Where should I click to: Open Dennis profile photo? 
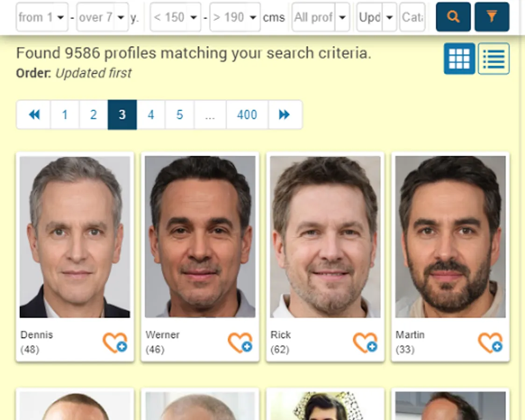pos(75,237)
